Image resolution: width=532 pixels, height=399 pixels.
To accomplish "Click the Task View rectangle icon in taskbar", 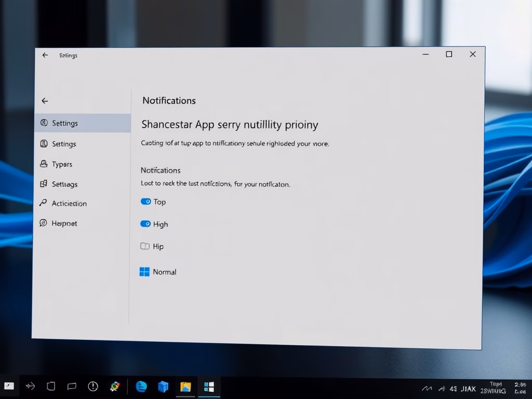I will [x=51, y=386].
